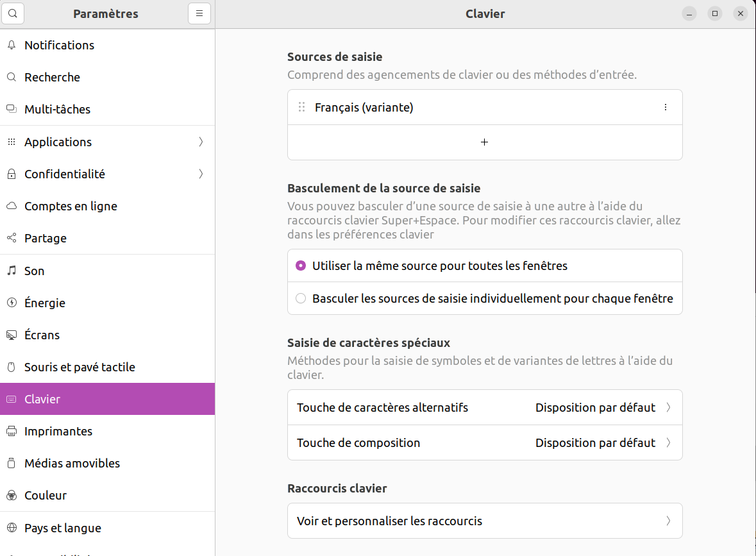
Task: Open the 'Comptes en ligne' panel
Action: click(x=71, y=206)
